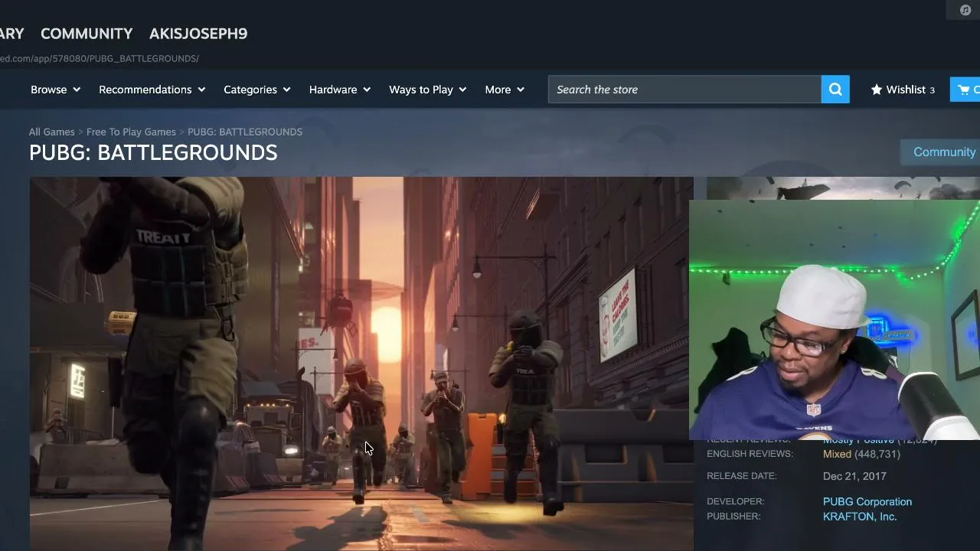Open the Hardware dropdown
Screen dimensions: 980x551
[340, 90]
